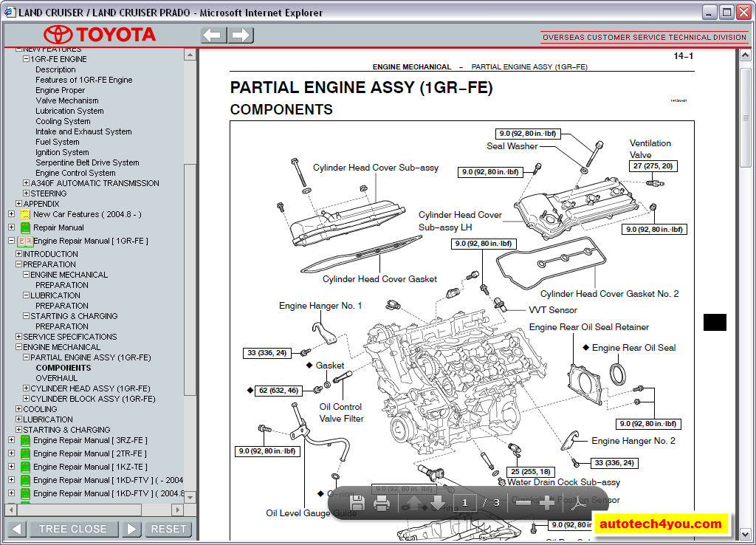Go to next page with down arrow
This screenshot has height=545, width=756.
438,503
